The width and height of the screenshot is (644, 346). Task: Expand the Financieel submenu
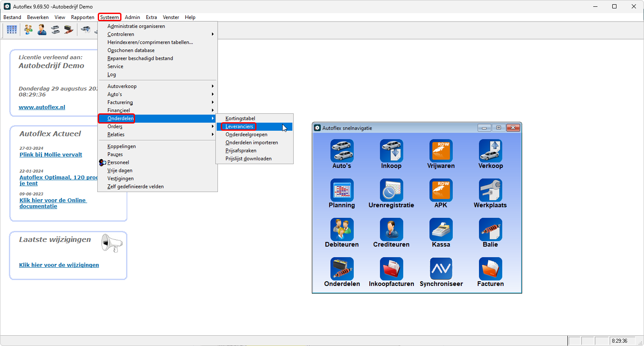click(x=157, y=110)
